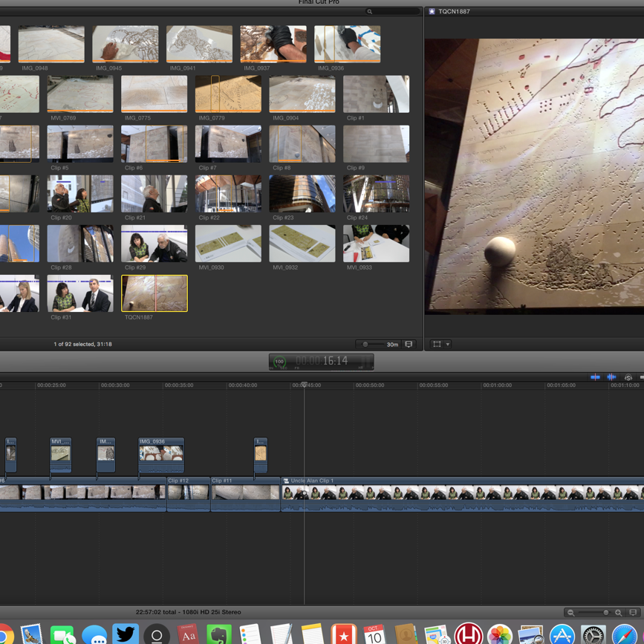Select the IMG_0779 thumbnail
Image resolution: width=644 pixels, height=644 pixels.
tap(228, 94)
